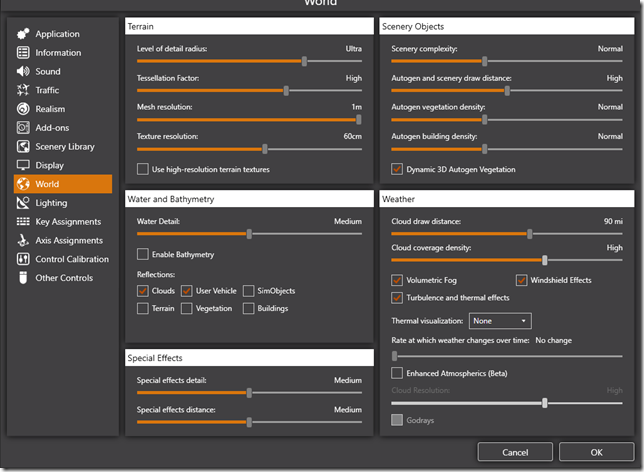The width and height of the screenshot is (644, 472).
Task: Check Terrain reflections
Action: point(143,308)
